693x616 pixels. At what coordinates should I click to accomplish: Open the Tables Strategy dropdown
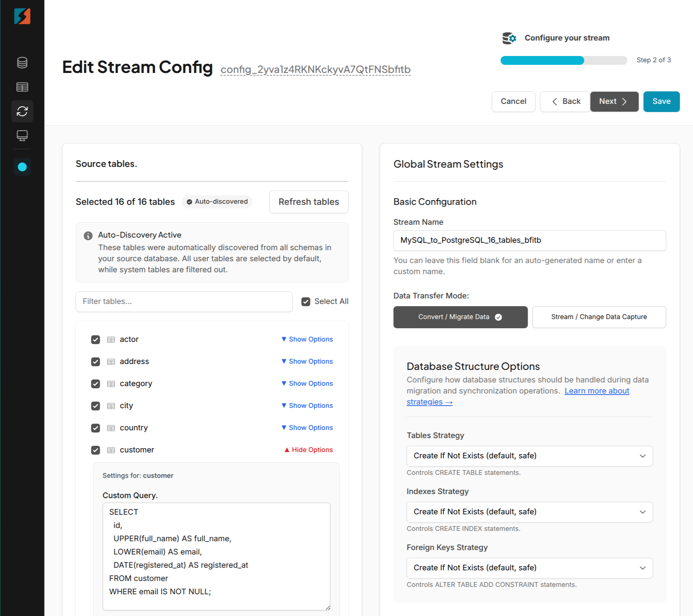529,456
